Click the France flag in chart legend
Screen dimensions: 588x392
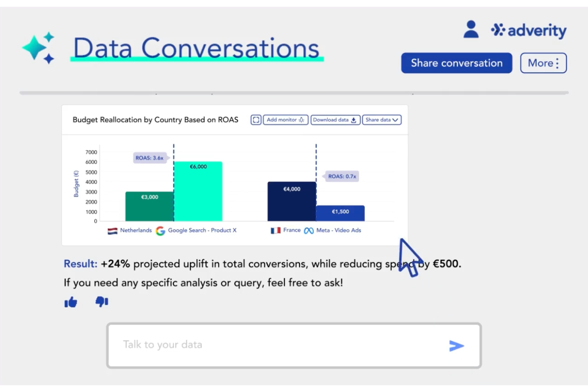(276, 230)
